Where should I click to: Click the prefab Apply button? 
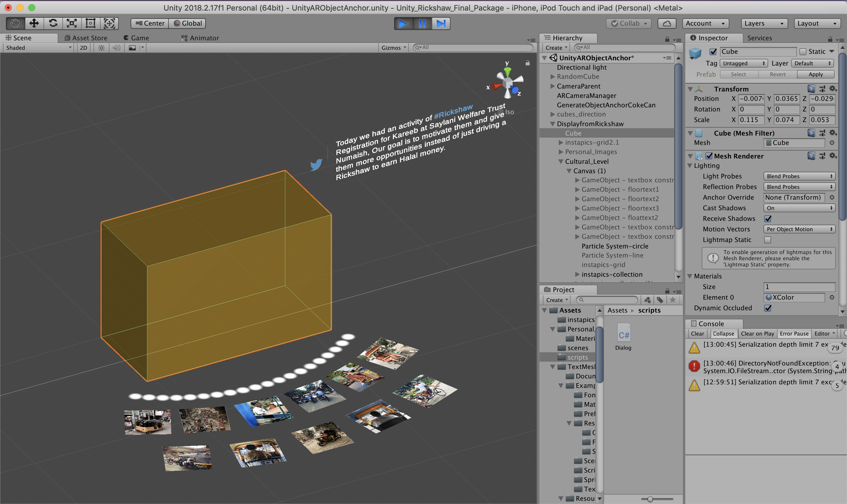pos(816,74)
